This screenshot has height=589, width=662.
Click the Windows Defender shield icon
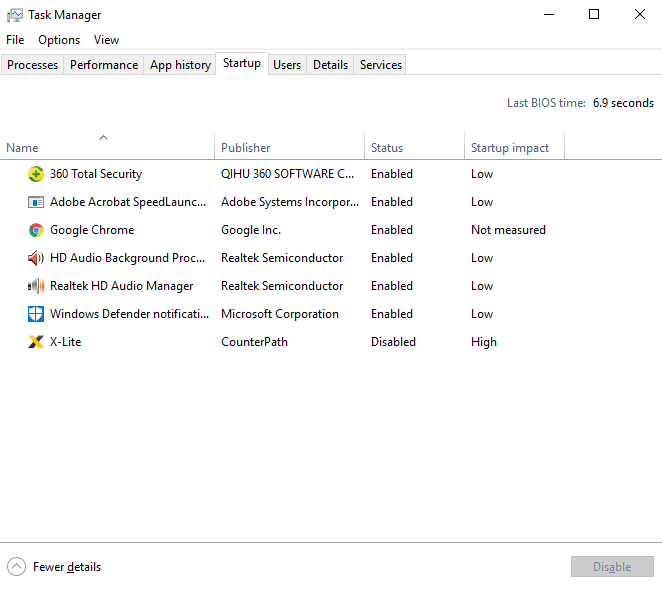click(x=36, y=314)
